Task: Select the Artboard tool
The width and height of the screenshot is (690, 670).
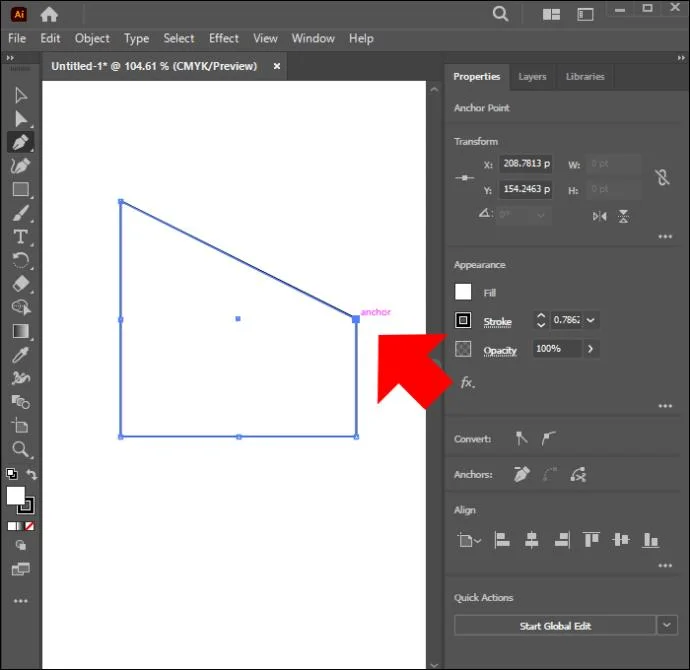Action: (x=20, y=425)
